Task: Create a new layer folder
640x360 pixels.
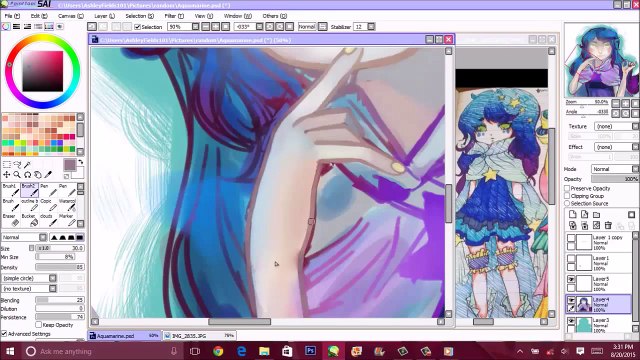Action: (x=596, y=215)
